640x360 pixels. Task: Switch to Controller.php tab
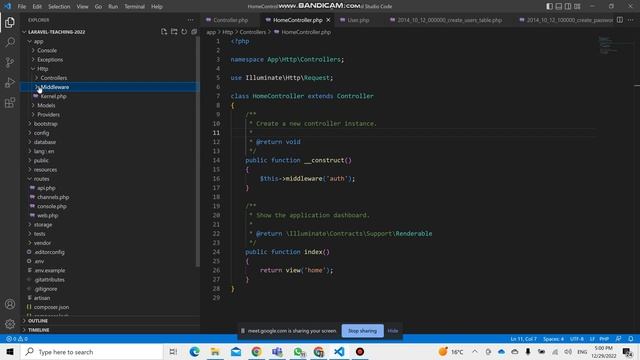(230, 20)
